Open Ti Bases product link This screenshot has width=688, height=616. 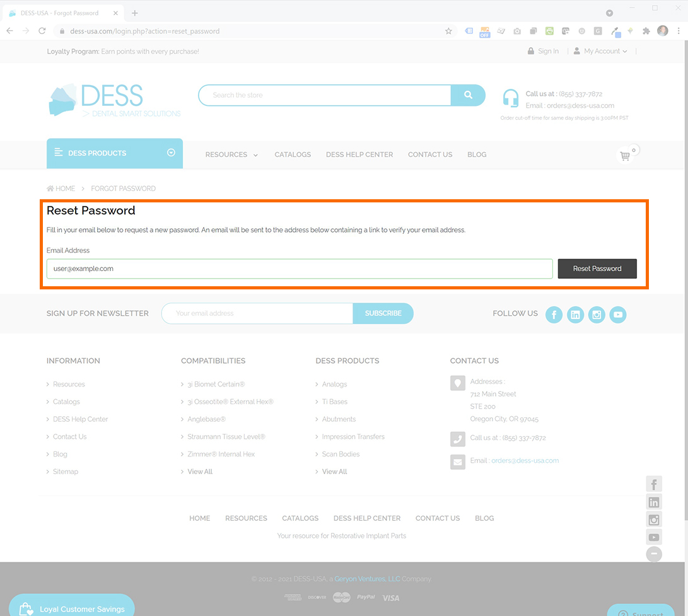pyautogui.click(x=335, y=402)
